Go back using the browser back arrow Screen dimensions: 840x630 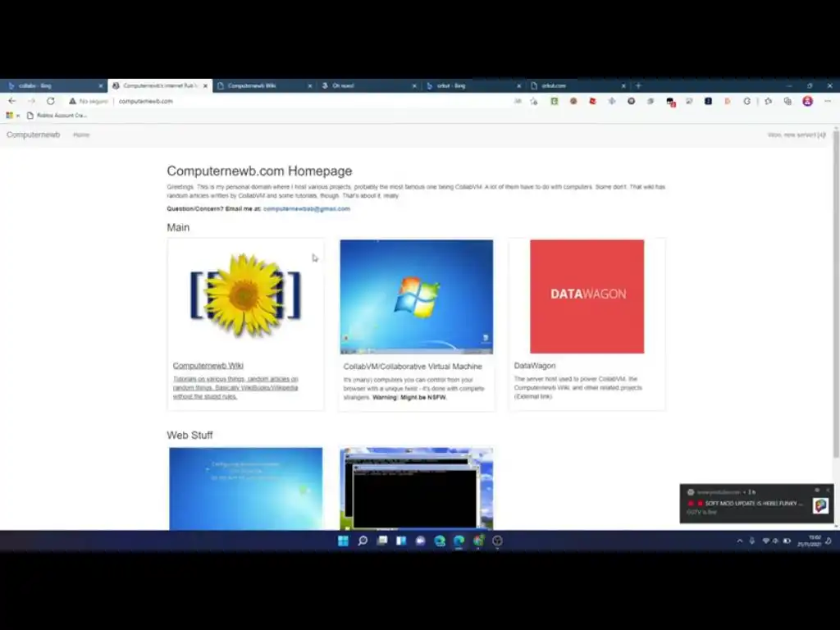(x=12, y=101)
